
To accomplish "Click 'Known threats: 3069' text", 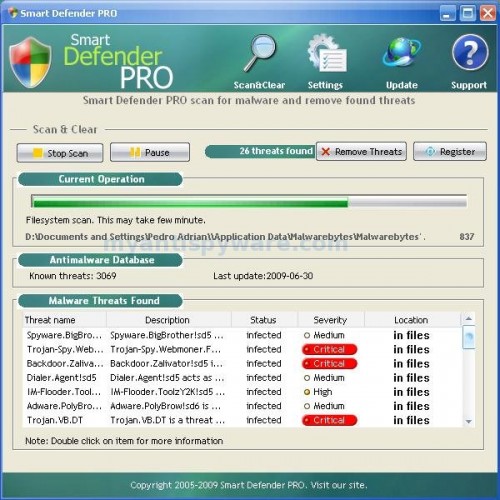I will tap(73, 276).
